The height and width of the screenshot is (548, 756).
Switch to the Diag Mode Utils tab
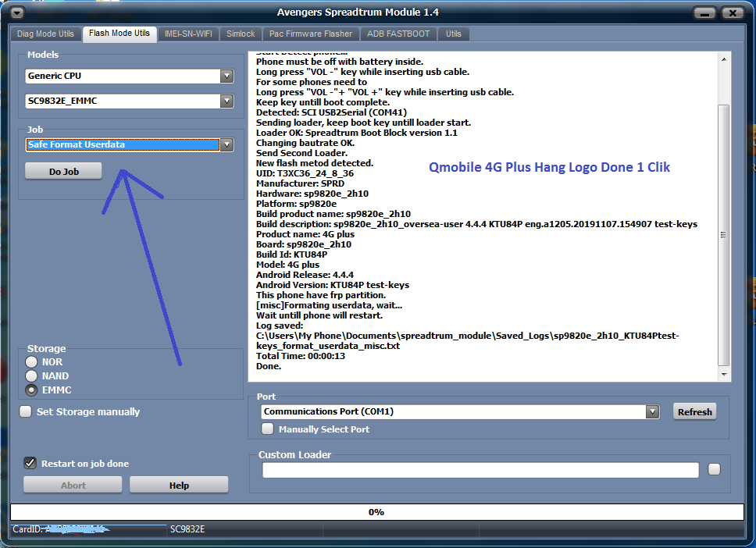pyautogui.click(x=46, y=34)
